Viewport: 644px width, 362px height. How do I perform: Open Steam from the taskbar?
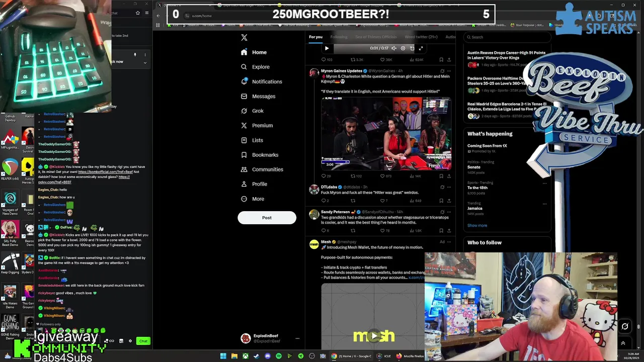256,356
